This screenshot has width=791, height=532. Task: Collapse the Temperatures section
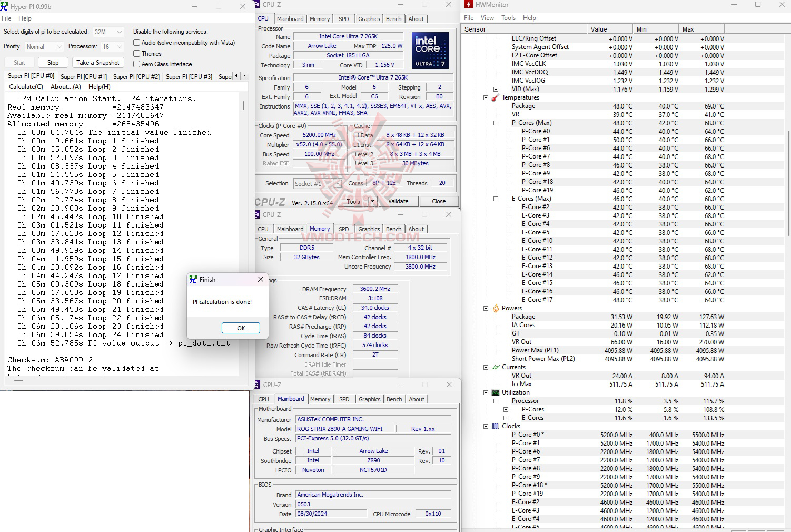pos(486,97)
